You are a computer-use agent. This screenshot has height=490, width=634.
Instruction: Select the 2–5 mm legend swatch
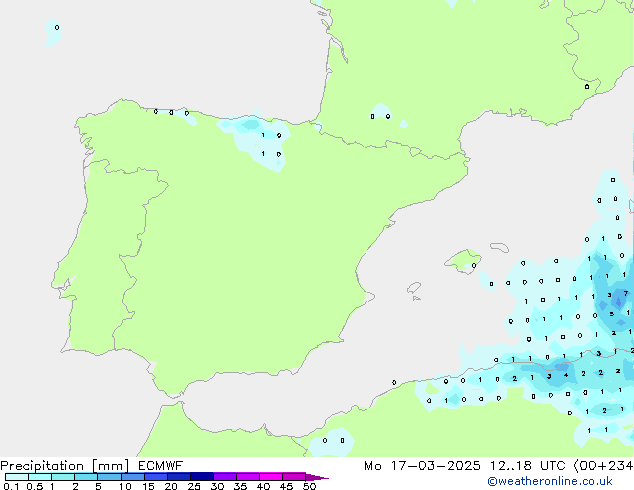pyautogui.click(x=86, y=477)
